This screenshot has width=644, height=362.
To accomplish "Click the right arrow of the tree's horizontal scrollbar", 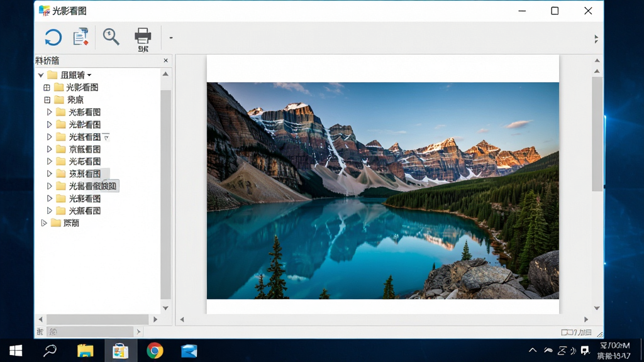I will [155, 319].
